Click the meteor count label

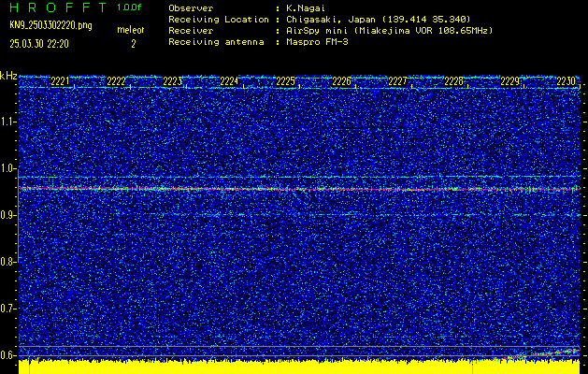coord(131,30)
